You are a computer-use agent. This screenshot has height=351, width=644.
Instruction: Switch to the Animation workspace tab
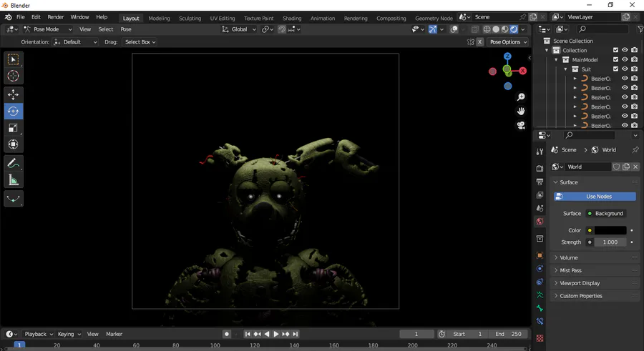(323, 18)
